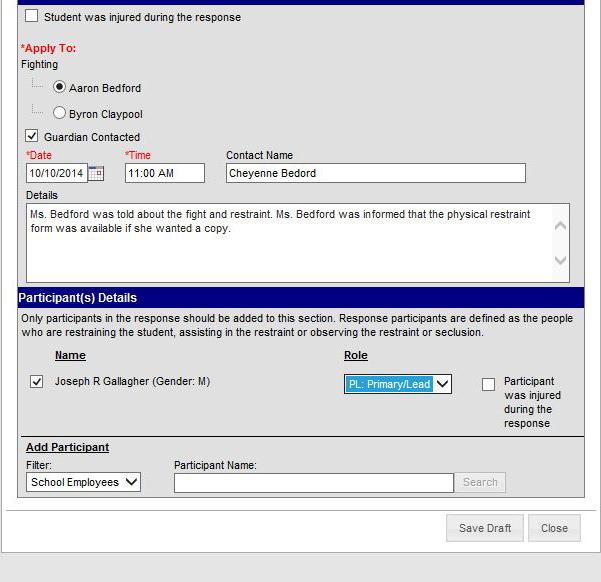The image size is (601, 582).
Task: Click the Save Draft button
Action: 485,528
